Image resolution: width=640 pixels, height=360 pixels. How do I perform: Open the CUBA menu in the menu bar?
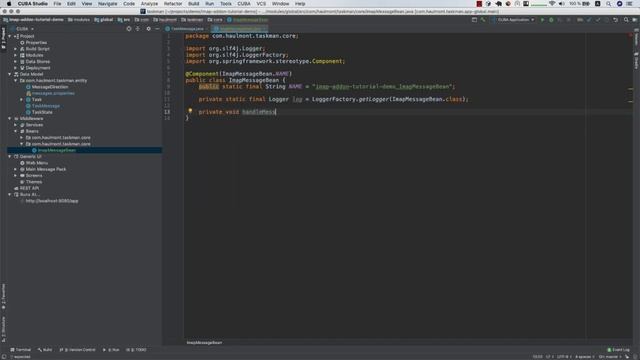pyautogui.click(x=244, y=4)
